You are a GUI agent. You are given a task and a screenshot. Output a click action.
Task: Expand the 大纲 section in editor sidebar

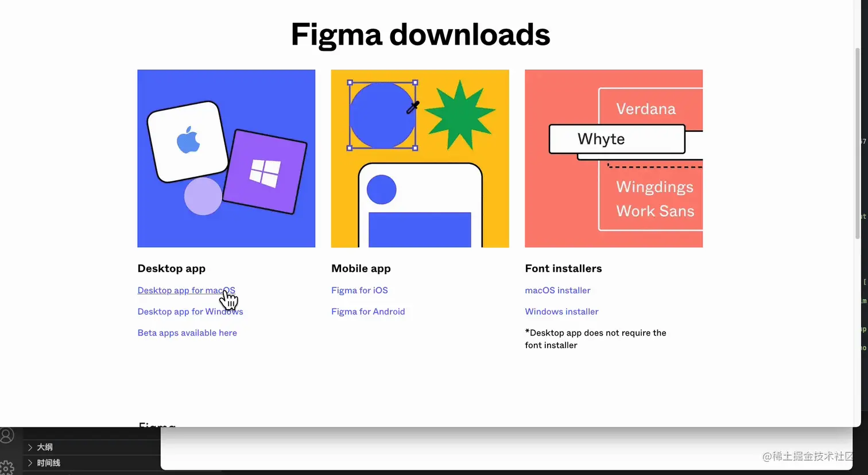(92, 447)
